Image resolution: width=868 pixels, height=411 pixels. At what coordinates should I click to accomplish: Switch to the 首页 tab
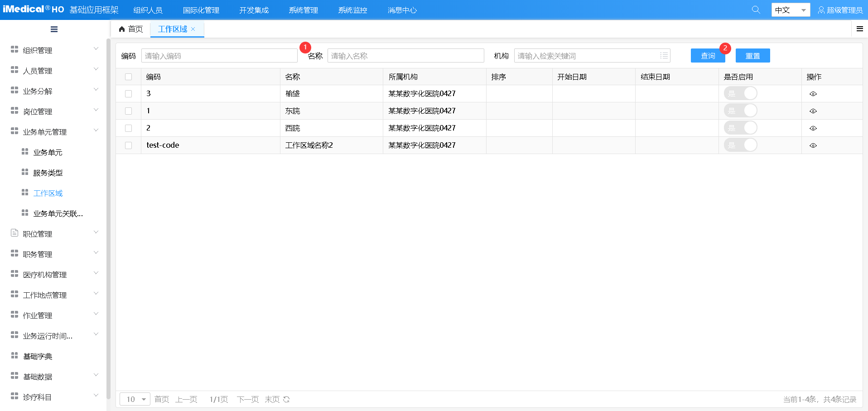click(131, 29)
